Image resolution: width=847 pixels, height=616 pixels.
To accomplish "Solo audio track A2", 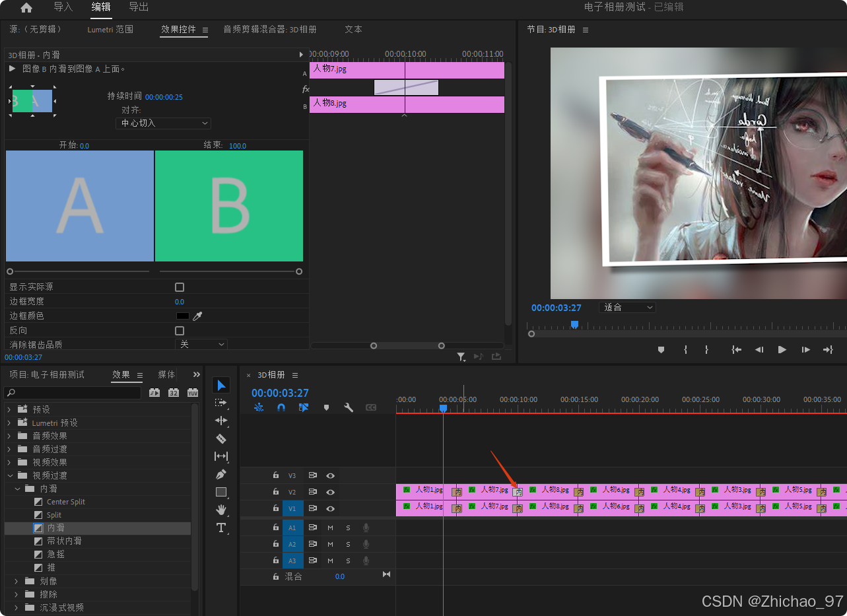I will click(x=348, y=544).
